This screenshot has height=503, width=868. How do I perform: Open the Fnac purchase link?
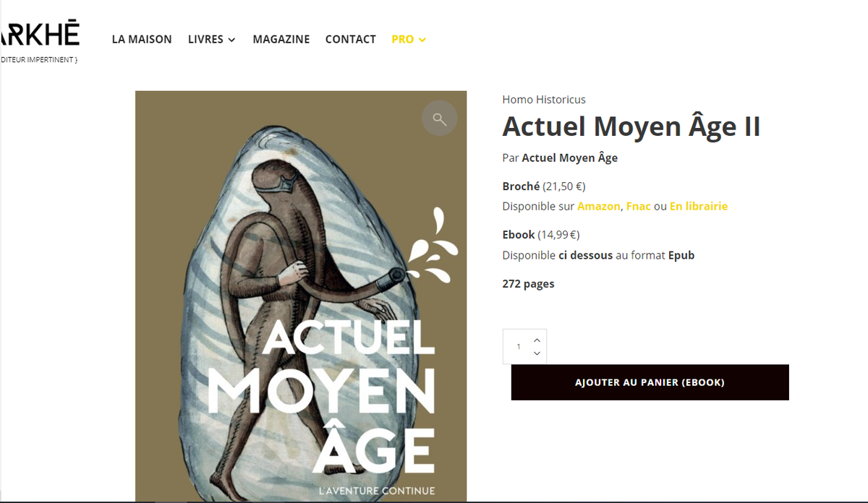pos(638,207)
